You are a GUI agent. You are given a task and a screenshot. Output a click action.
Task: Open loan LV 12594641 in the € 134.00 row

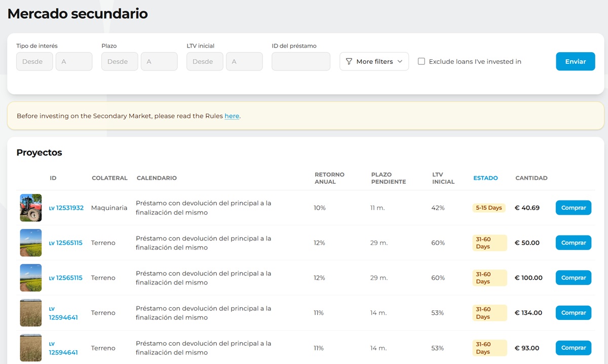click(x=63, y=313)
